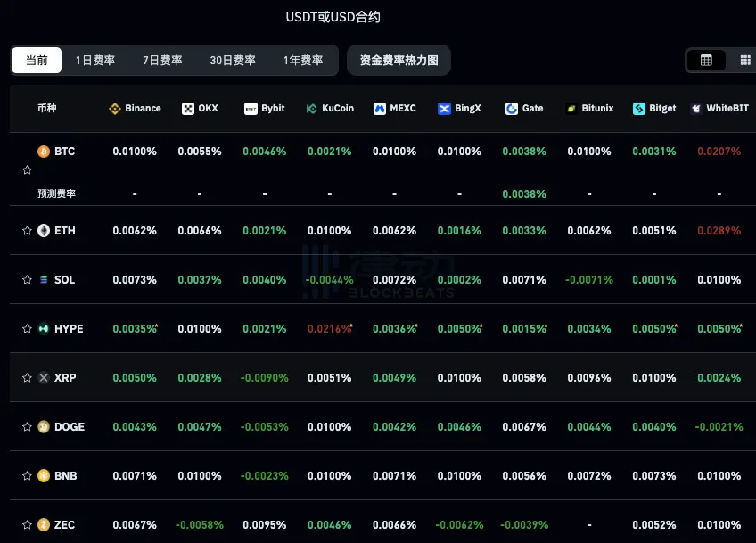Click the Gate exchange logo icon

(x=512, y=109)
